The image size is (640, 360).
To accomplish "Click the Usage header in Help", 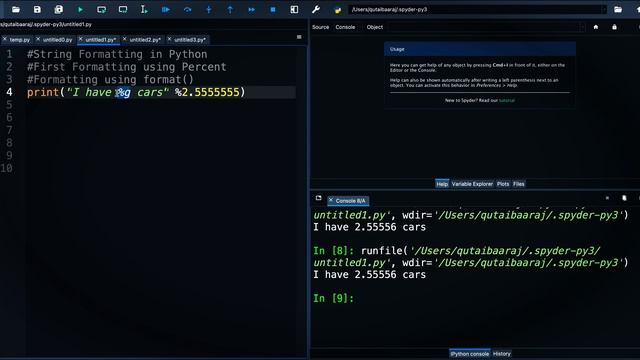I will pos(480,49).
